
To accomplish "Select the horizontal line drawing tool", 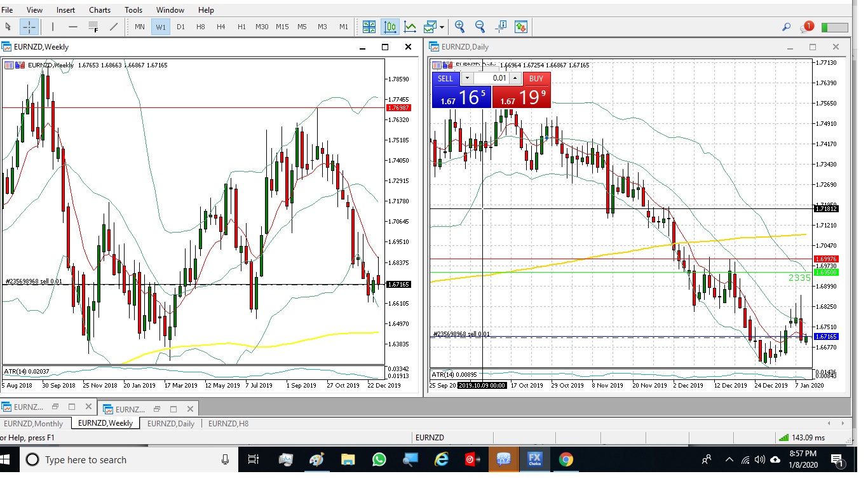I will [73, 27].
